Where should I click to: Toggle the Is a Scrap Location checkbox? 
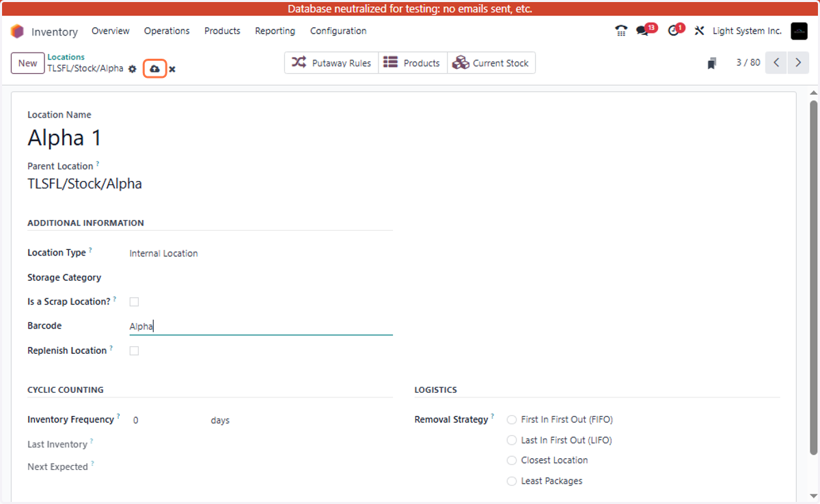click(134, 302)
